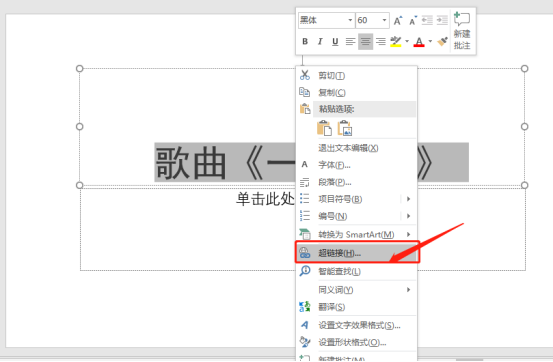Image resolution: width=553 pixels, height=362 pixels.
Task: Select the align left icon
Action: 350,42
